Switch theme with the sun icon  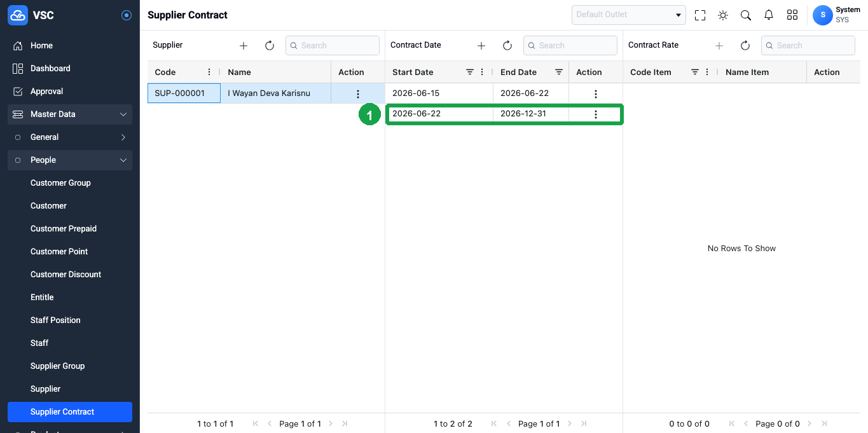click(x=723, y=15)
